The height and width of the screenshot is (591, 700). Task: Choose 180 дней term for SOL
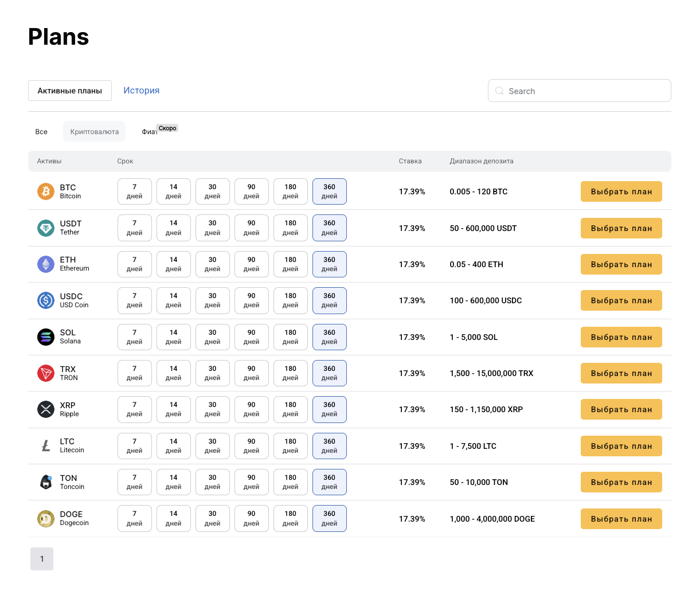(x=290, y=337)
